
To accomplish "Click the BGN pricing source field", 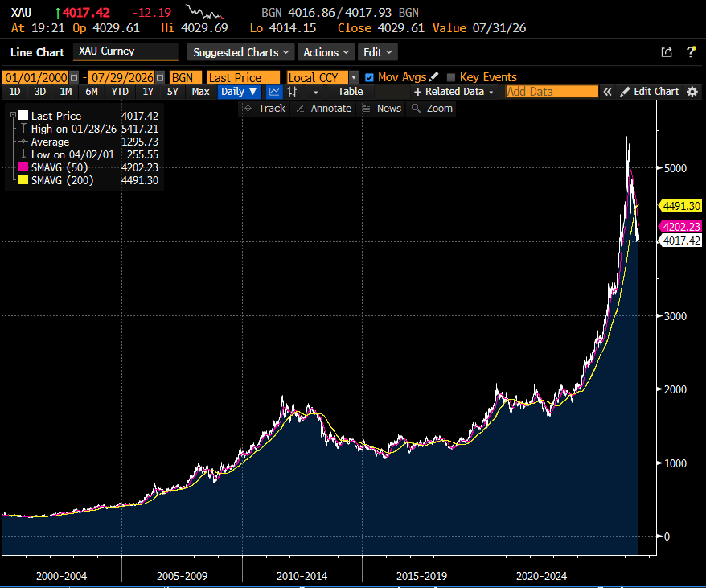I will coord(187,77).
